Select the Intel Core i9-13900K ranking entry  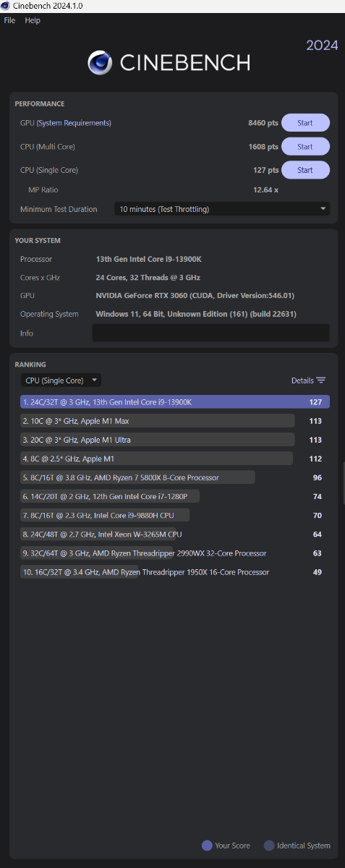coord(175,402)
